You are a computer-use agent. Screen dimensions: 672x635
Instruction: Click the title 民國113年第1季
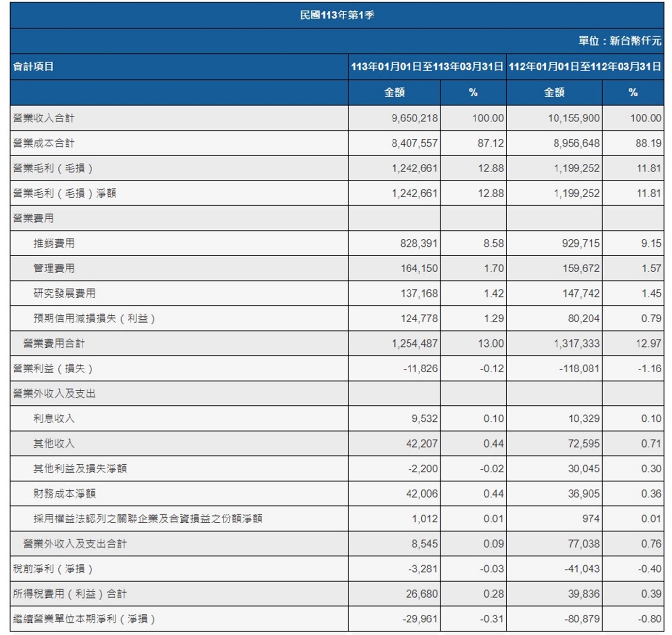[x=337, y=15]
